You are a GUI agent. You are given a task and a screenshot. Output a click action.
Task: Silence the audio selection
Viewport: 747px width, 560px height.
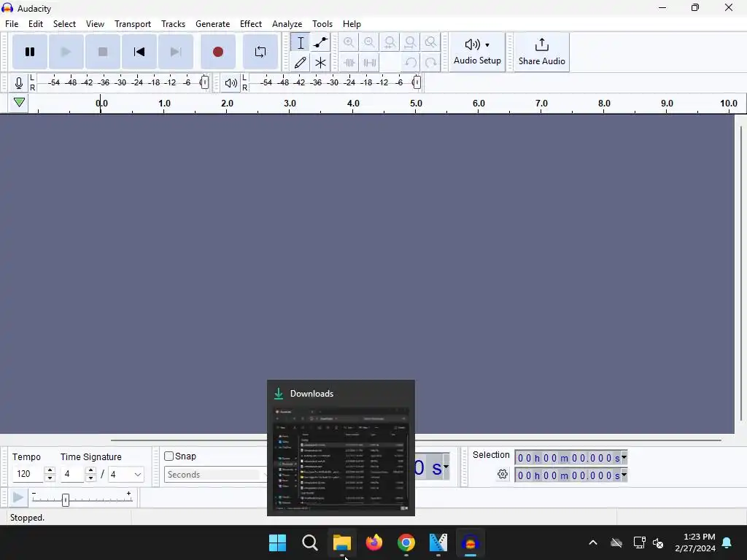pos(369,63)
